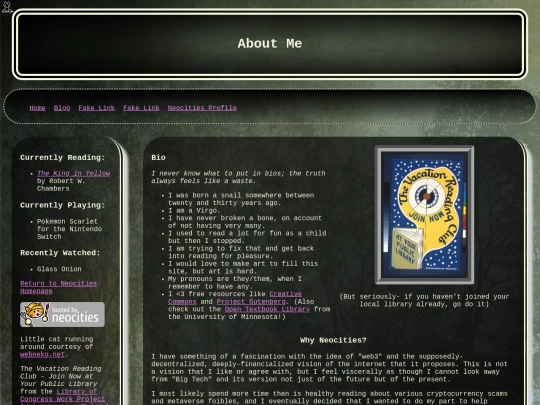
Task: Click the 'I would love to make art' bullet
Action: click(x=243, y=267)
